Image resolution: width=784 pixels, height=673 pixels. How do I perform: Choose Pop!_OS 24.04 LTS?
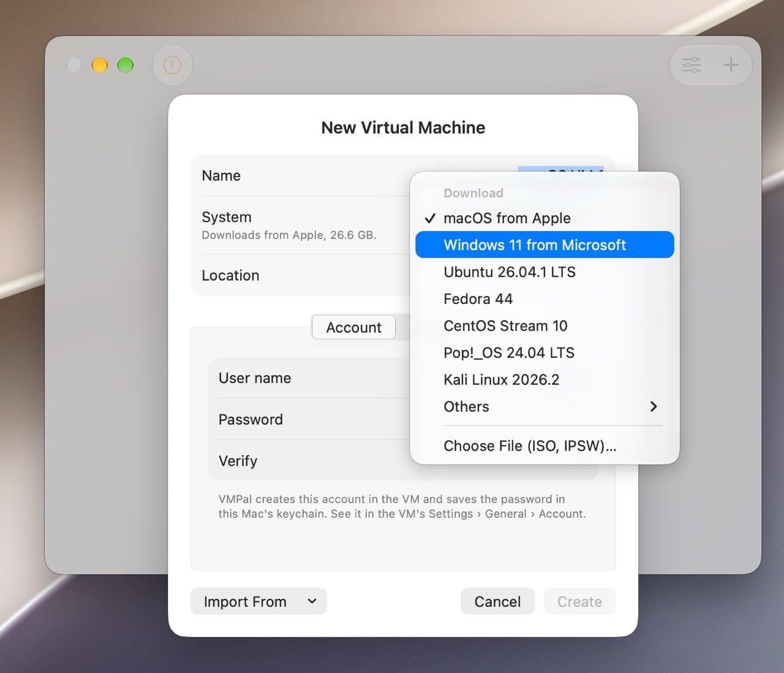[x=545, y=353]
